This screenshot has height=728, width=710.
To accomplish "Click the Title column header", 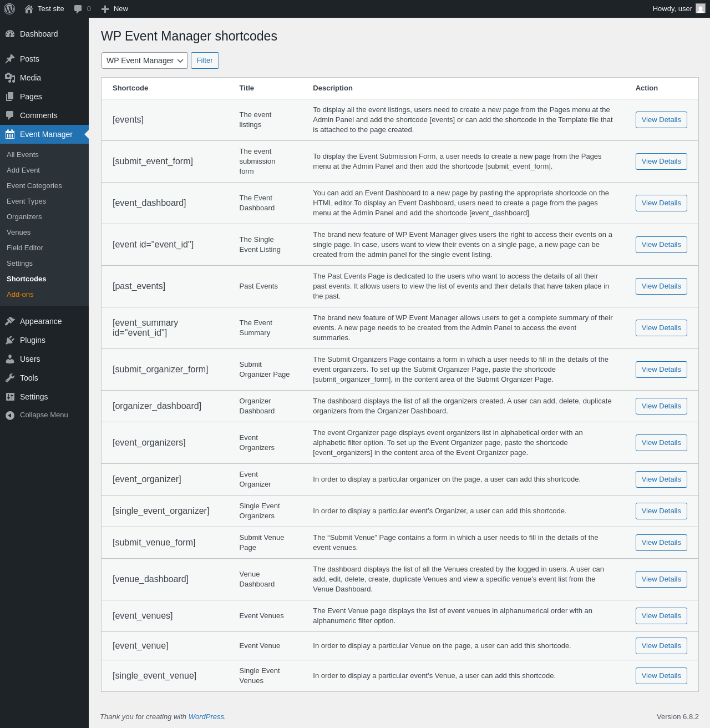I will pos(247,88).
